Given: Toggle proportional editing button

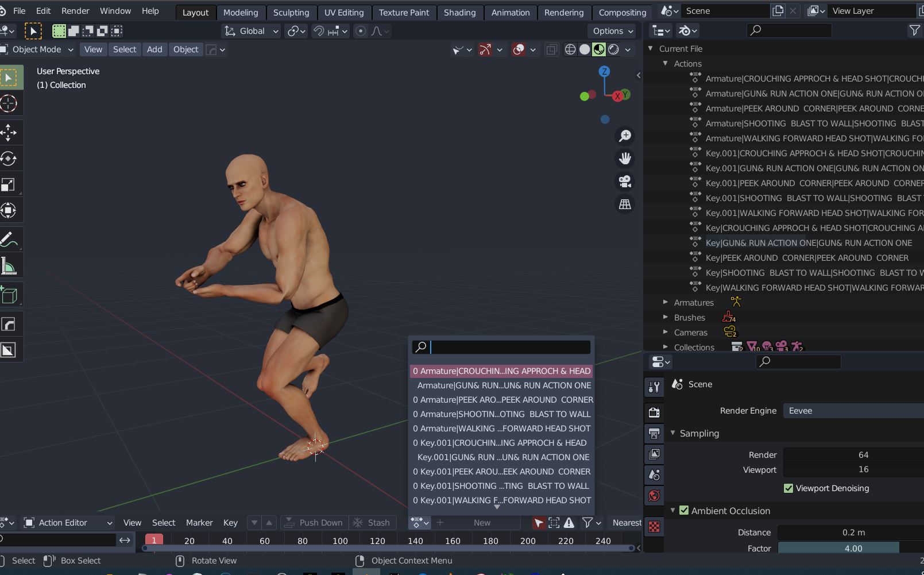Looking at the screenshot, I should (361, 31).
